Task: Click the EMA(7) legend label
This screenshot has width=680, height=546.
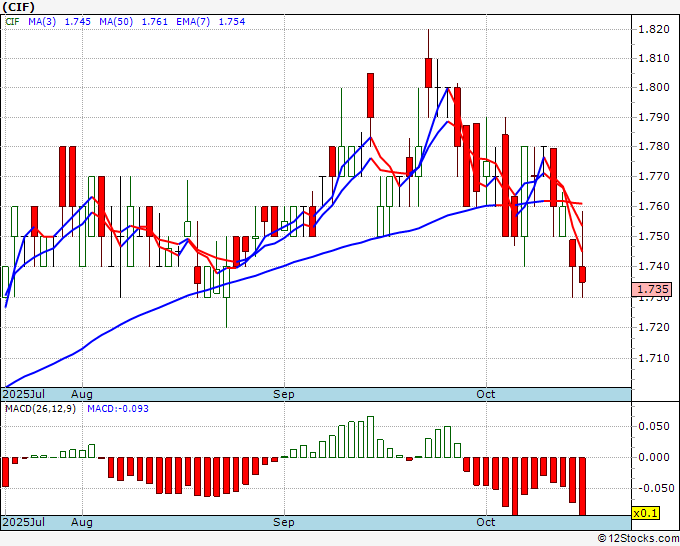Action: [x=193, y=22]
